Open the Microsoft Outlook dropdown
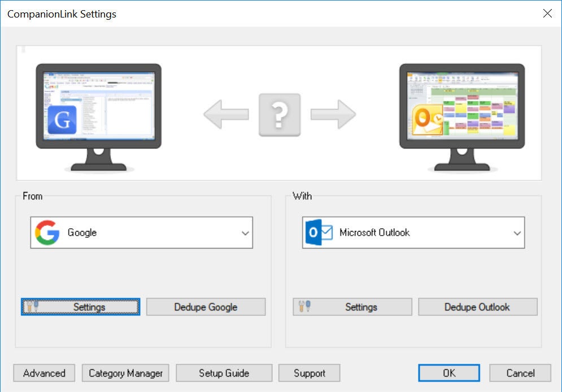The width and height of the screenshot is (562, 392). (413, 233)
